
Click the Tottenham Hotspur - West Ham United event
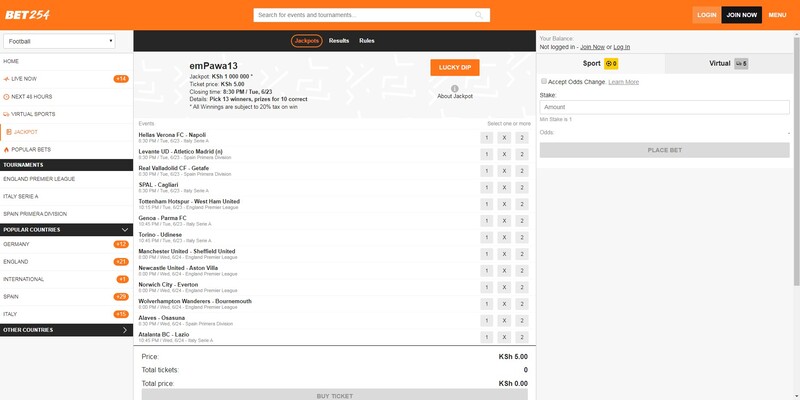click(x=189, y=202)
